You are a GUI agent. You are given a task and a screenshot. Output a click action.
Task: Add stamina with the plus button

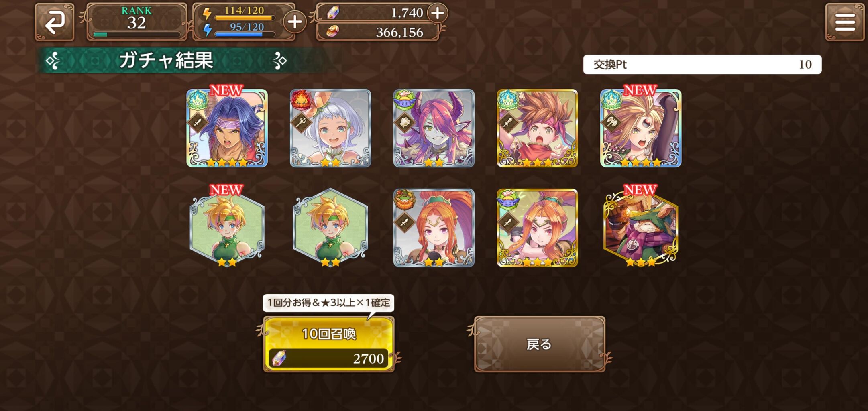295,22
